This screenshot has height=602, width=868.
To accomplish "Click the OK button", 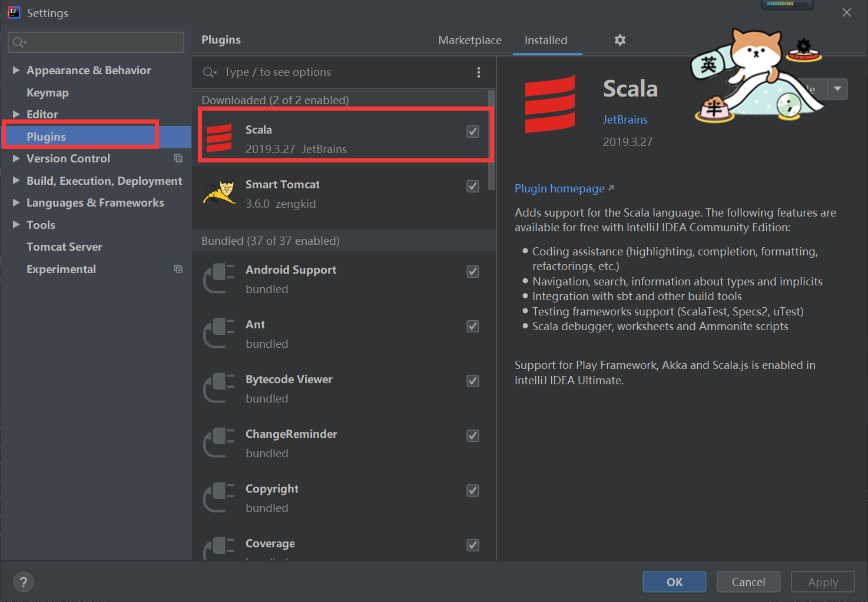I will pos(674,582).
